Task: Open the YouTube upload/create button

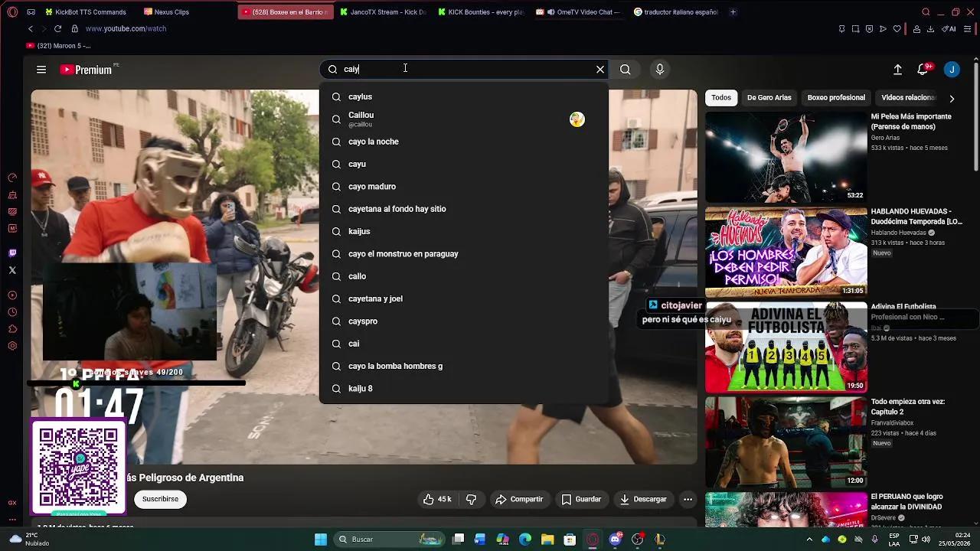Action: pos(897,70)
